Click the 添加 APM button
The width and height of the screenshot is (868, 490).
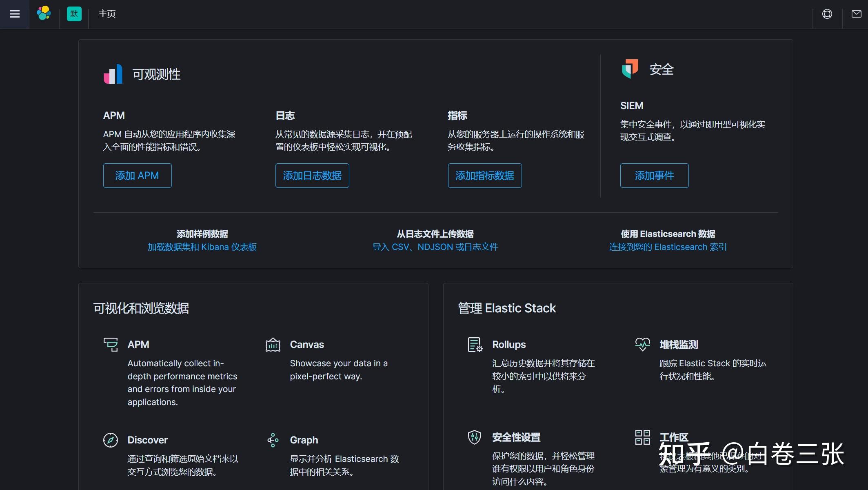pos(137,175)
